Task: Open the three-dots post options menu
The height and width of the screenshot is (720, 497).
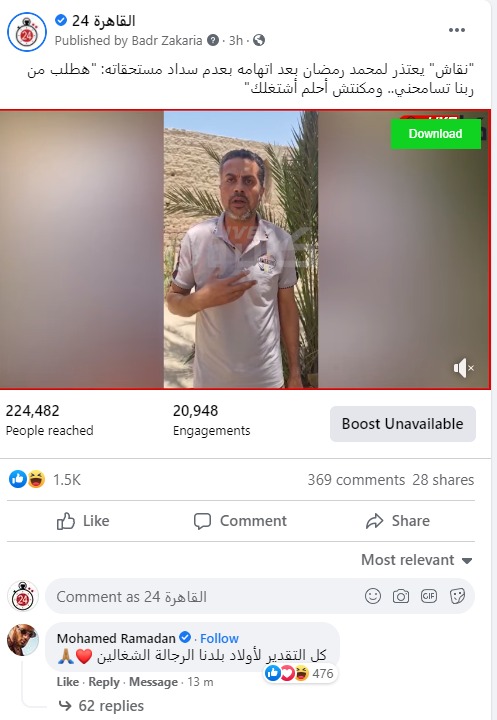Action: [457, 30]
